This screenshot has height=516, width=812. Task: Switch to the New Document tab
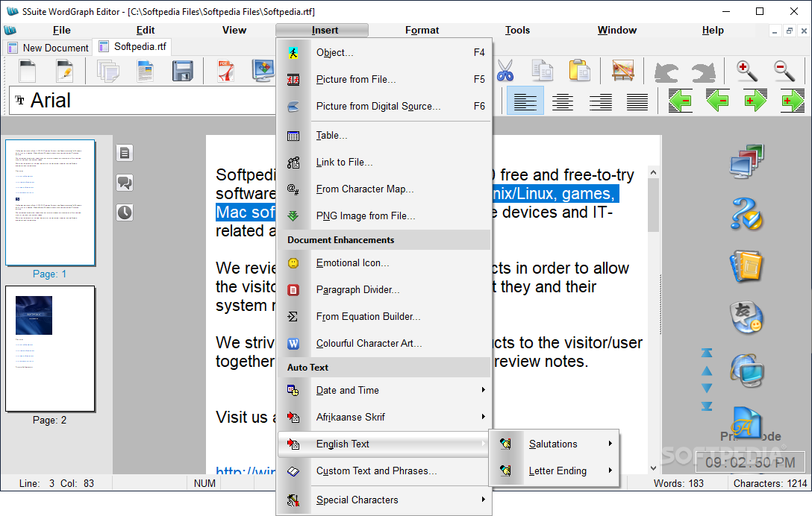(49, 48)
